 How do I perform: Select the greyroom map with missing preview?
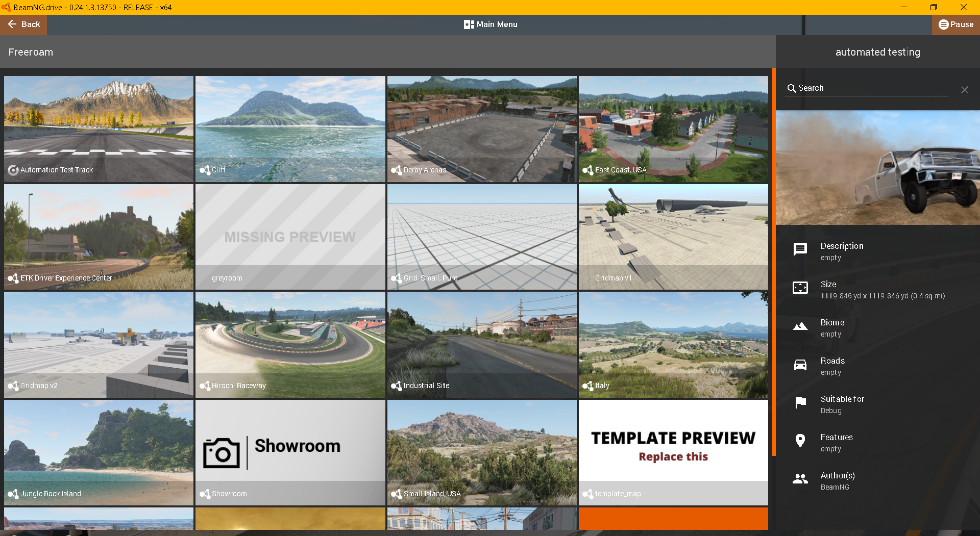[290, 237]
